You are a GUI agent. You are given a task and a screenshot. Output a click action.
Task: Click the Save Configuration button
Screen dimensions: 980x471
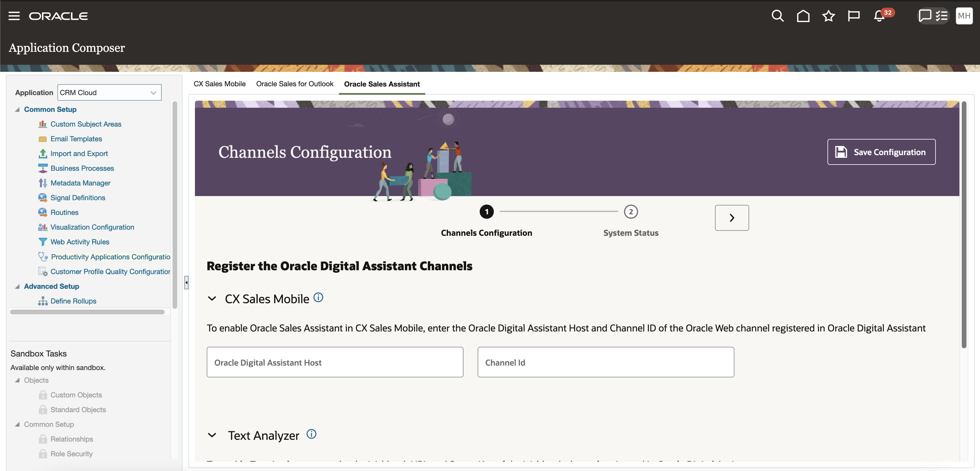881,152
